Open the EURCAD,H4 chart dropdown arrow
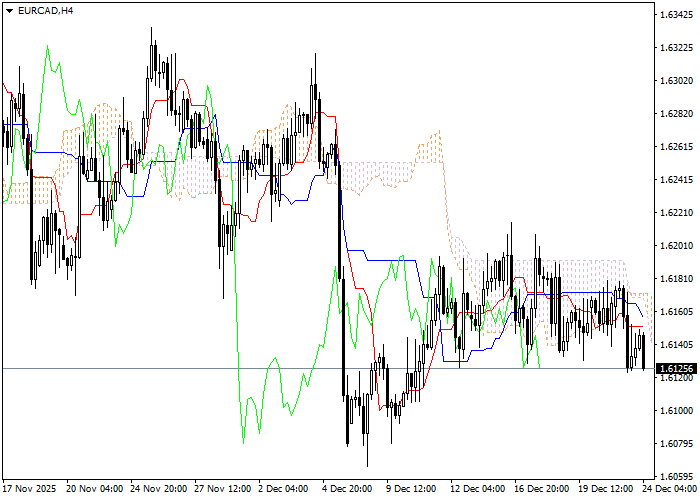 pyautogui.click(x=9, y=11)
